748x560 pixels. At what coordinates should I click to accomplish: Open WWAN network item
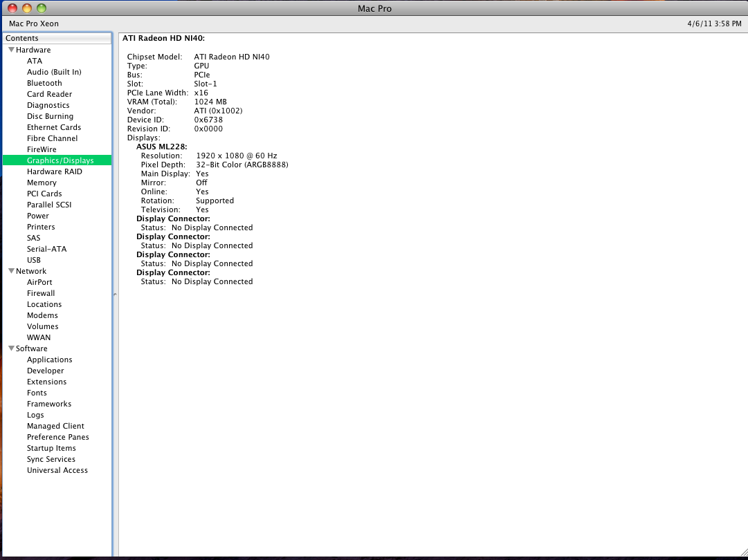tap(39, 337)
